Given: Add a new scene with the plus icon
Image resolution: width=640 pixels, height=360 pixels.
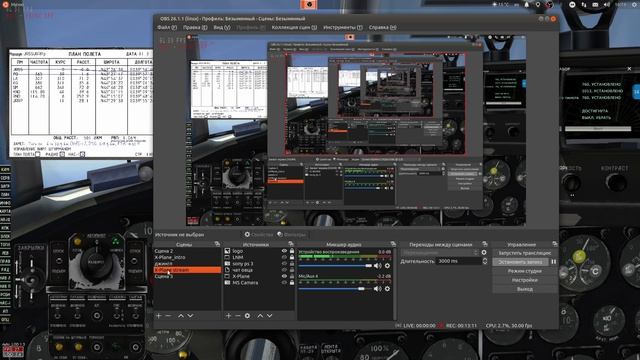Looking at the screenshot, I should [x=159, y=316].
